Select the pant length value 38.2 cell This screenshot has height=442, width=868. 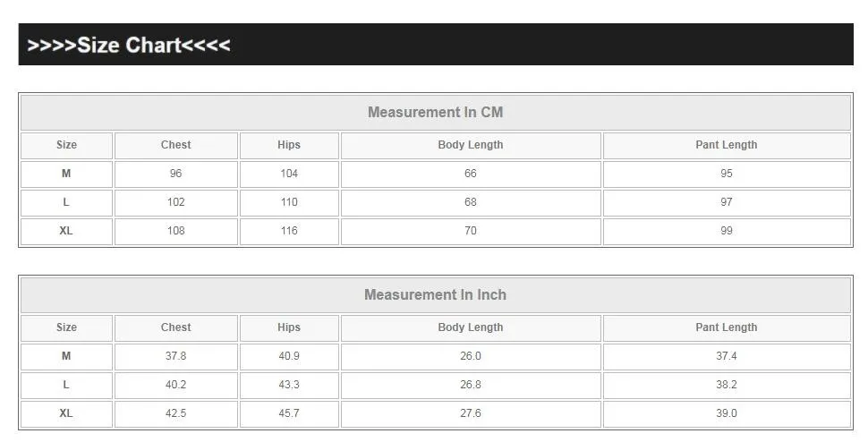[x=726, y=385]
